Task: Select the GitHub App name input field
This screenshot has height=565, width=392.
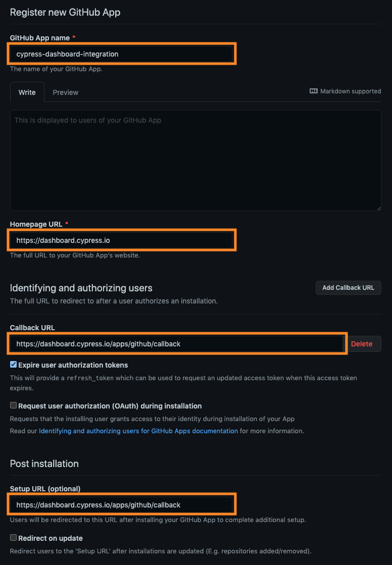Action: 121,54
